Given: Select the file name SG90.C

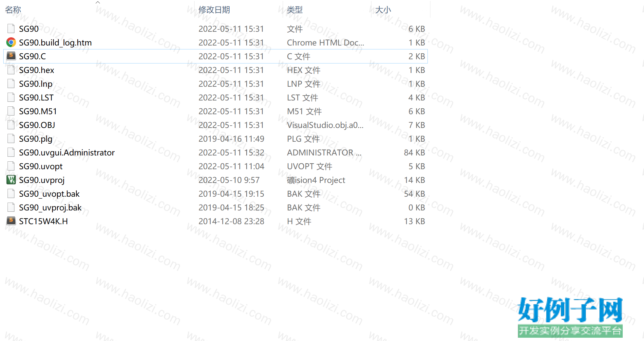Looking at the screenshot, I should coord(32,56).
